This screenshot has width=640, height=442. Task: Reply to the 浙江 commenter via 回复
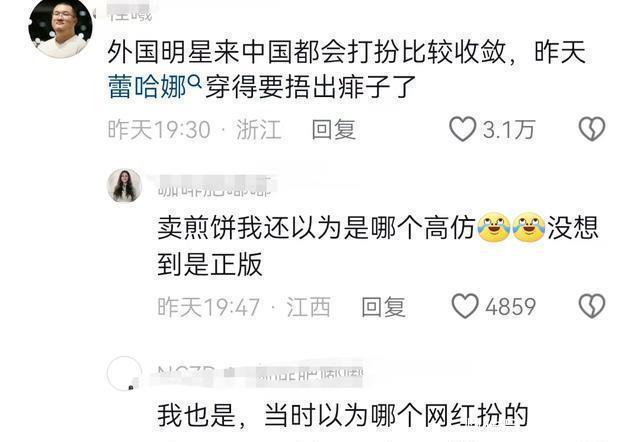point(333,130)
